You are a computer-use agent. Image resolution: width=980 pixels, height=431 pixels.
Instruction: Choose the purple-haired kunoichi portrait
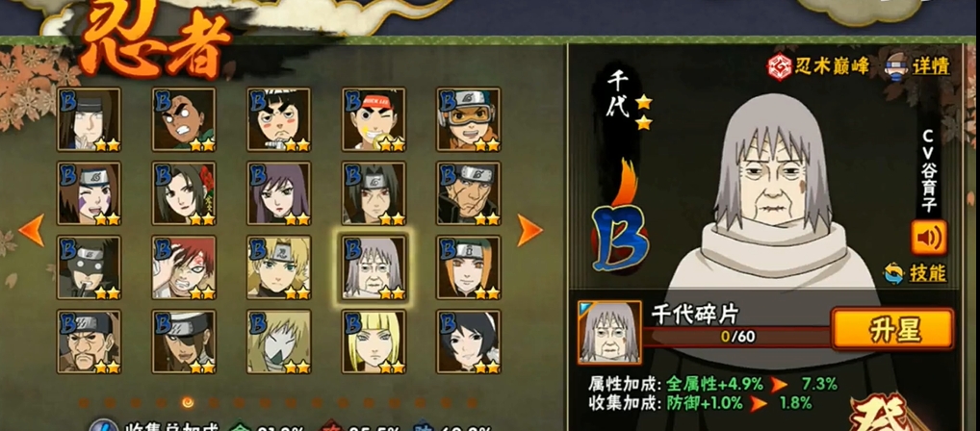(279, 193)
